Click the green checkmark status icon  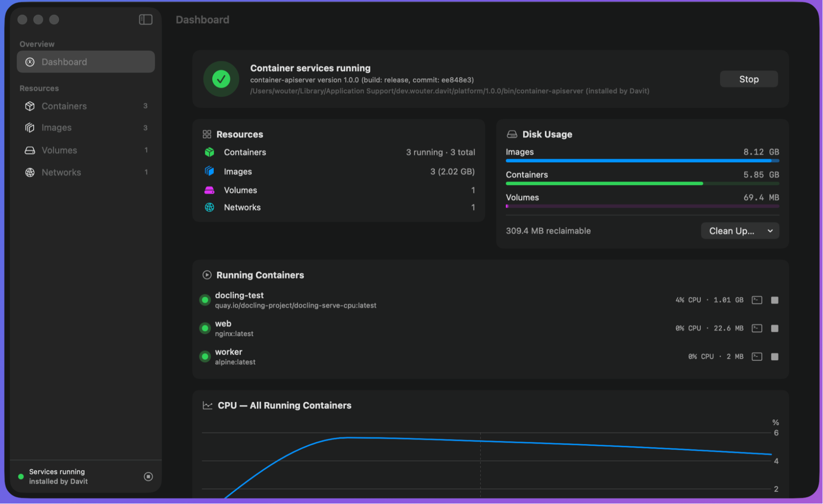point(221,79)
